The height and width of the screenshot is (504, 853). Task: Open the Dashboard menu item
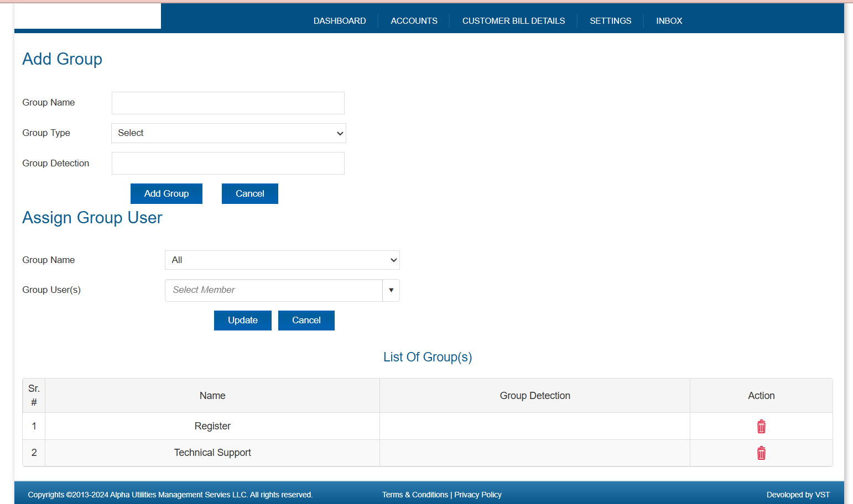point(340,21)
